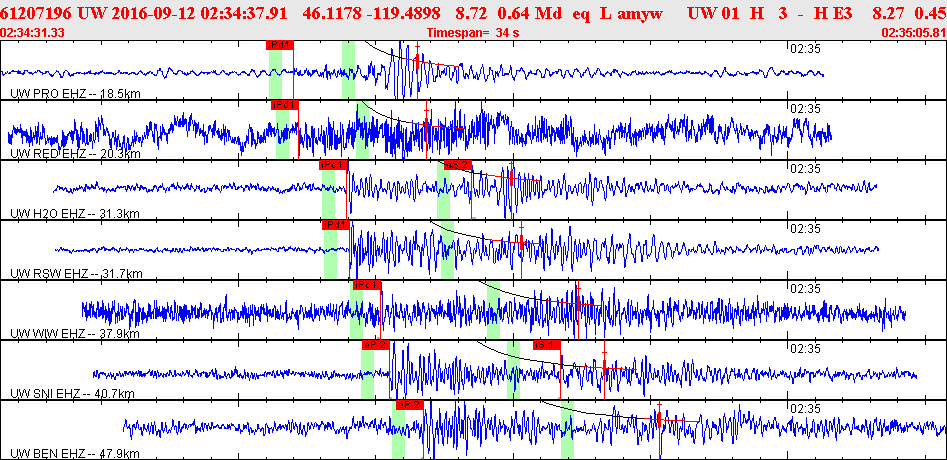Click the 02:35 time tick on RED trace
The image size is (947, 460).
coord(805,109)
